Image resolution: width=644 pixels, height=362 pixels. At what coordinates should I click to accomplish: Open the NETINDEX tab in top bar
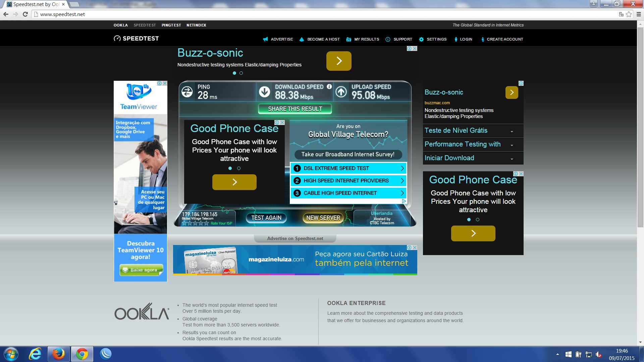point(196,25)
